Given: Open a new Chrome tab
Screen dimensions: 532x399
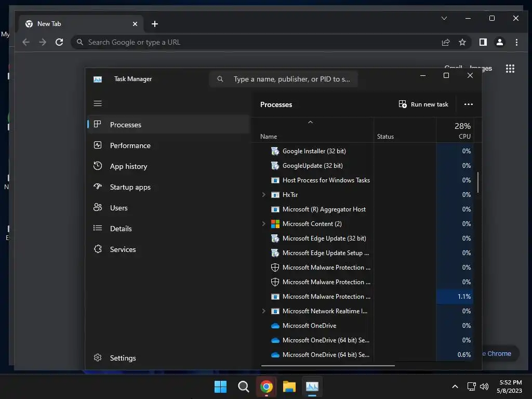Looking at the screenshot, I should click(x=155, y=24).
